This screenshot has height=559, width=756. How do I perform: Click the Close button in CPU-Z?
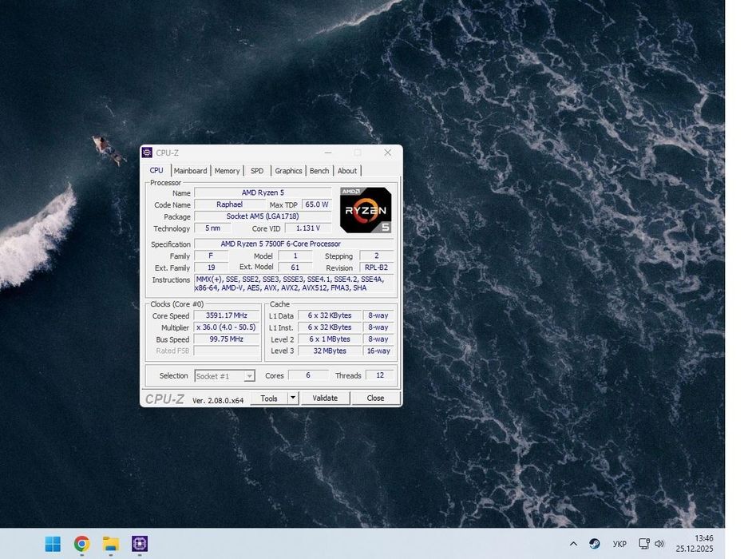pos(375,398)
